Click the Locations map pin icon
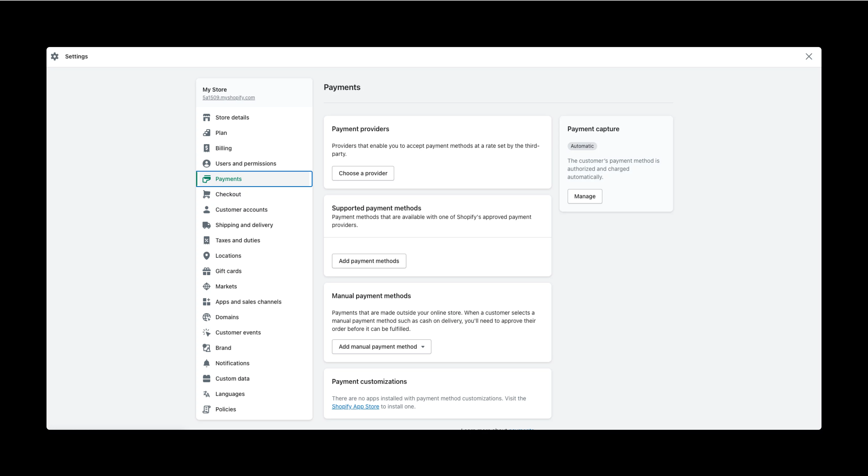The height and width of the screenshot is (476, 868). [x=207, y=255]
